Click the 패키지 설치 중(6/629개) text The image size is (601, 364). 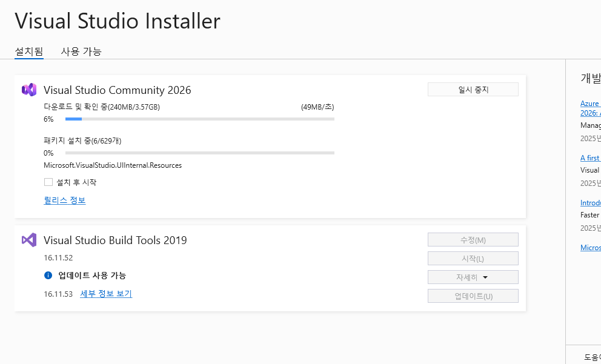tap(82, 141)
